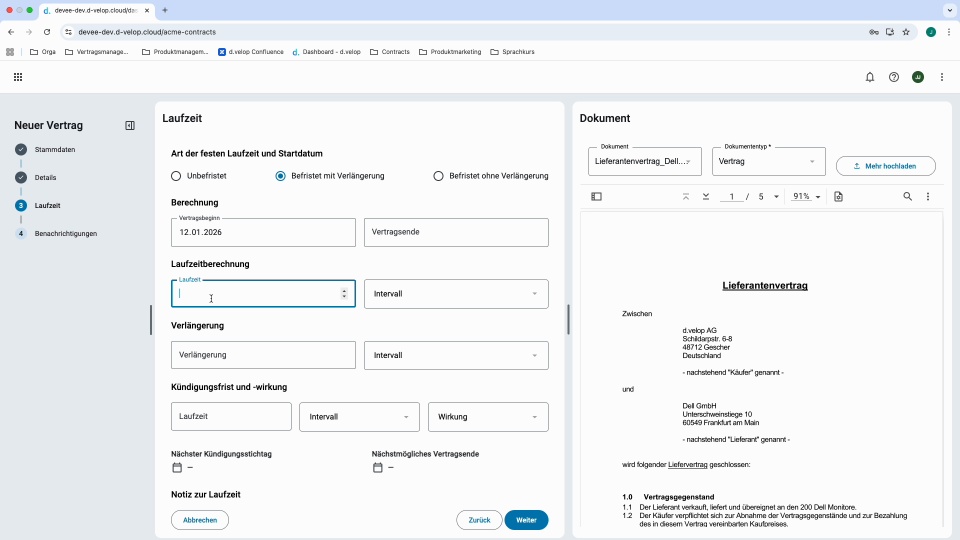Go to Details step
The height and width of the screenshot is (540, 960).
pos(45,178)
